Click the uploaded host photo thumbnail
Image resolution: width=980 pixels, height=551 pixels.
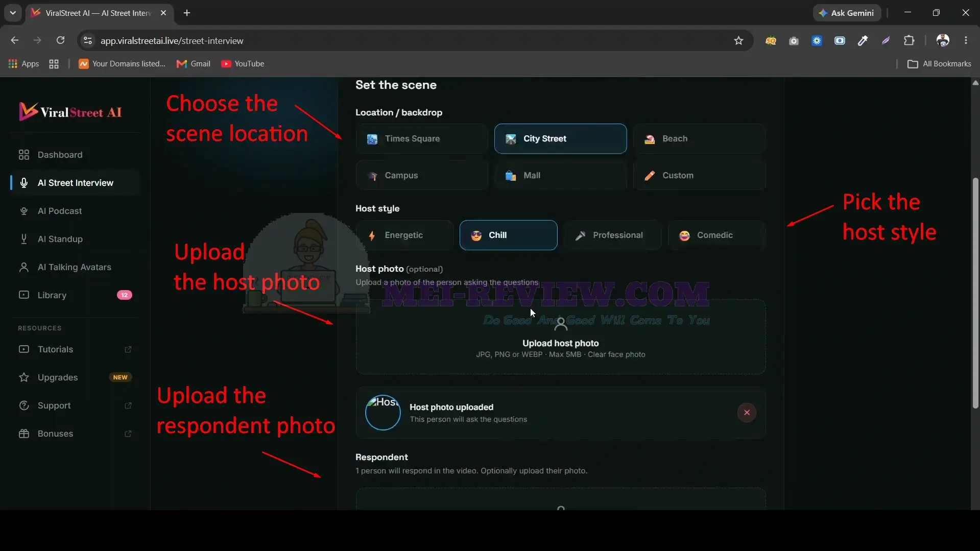point(383,413)
